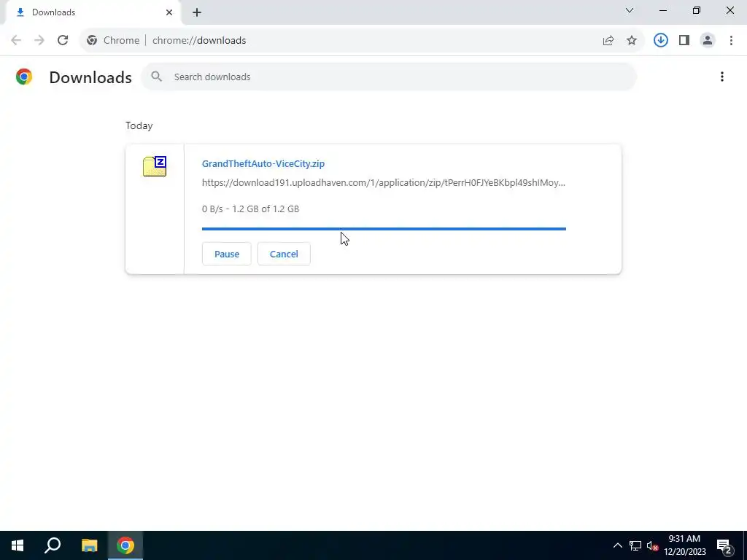Focus the Search downloads field
The image size is (747, 560).
click(x=389, y=77)
